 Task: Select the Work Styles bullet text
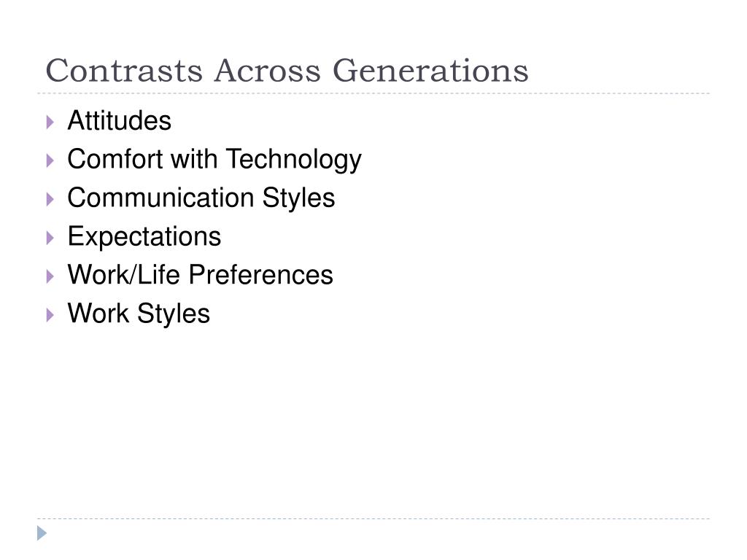(x=139, y=314)
